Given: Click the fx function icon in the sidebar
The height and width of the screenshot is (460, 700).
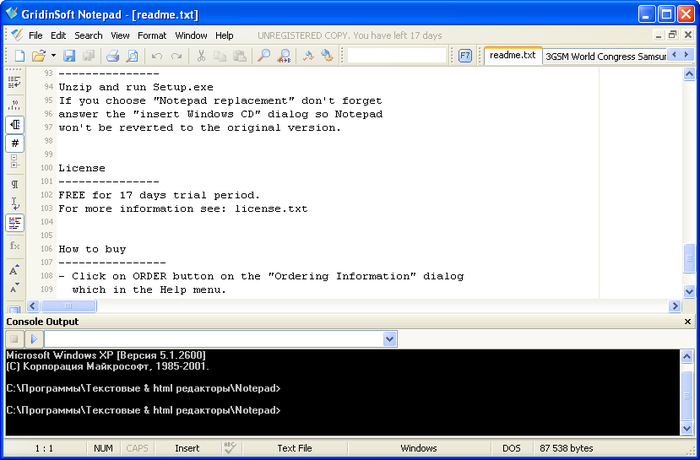Looking at the screenshot, I should coord(14,246).
